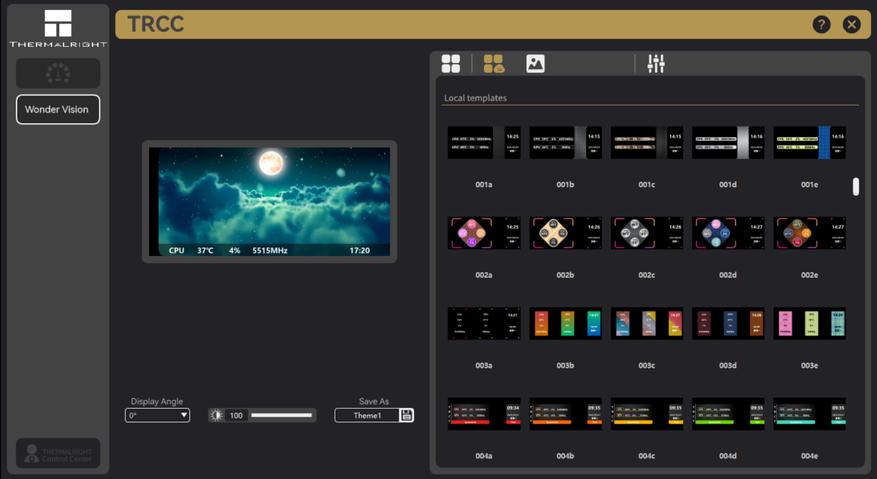Select template thumbnail 003d

click(x=728, y=323)
